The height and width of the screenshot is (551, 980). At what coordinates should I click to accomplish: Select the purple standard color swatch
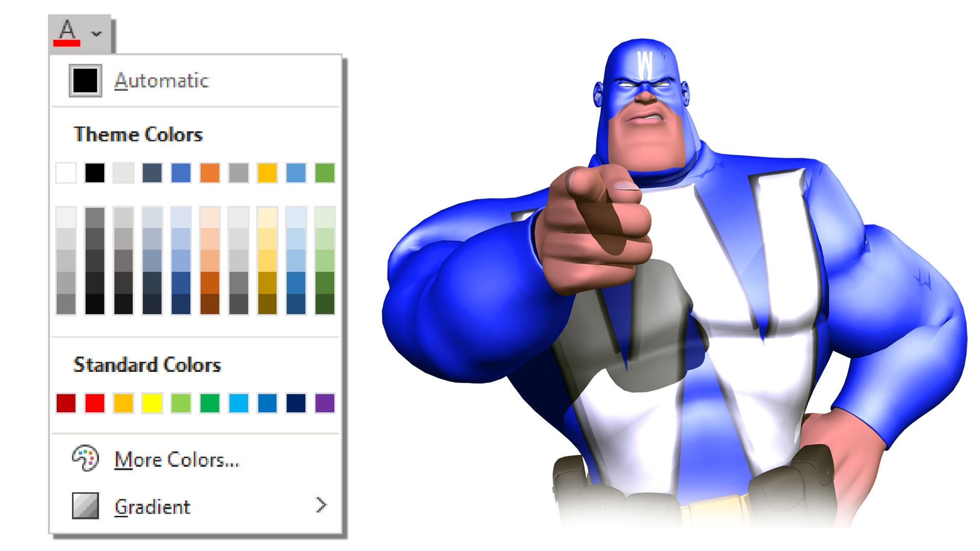325,402
